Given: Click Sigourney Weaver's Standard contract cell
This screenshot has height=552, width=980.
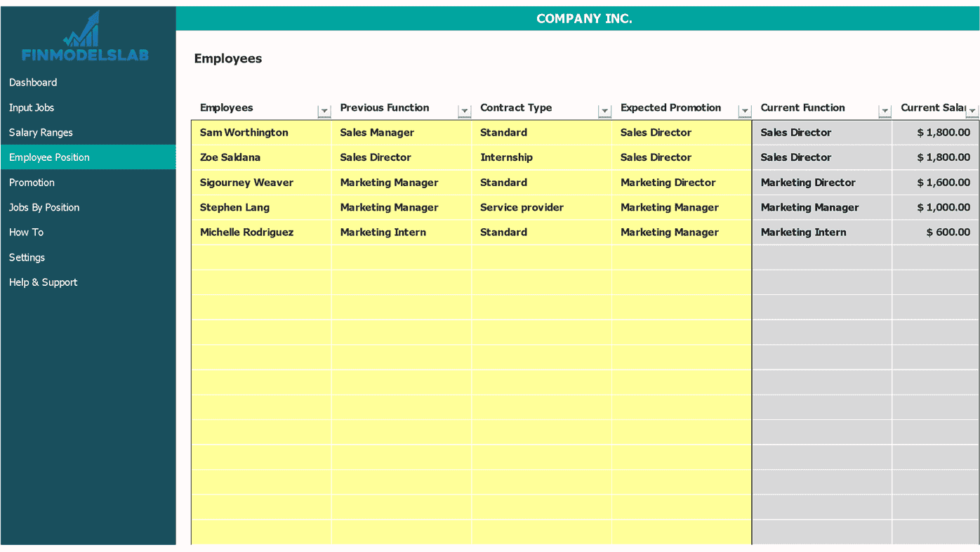Looking at the screenshot, I should coord(542,183).
